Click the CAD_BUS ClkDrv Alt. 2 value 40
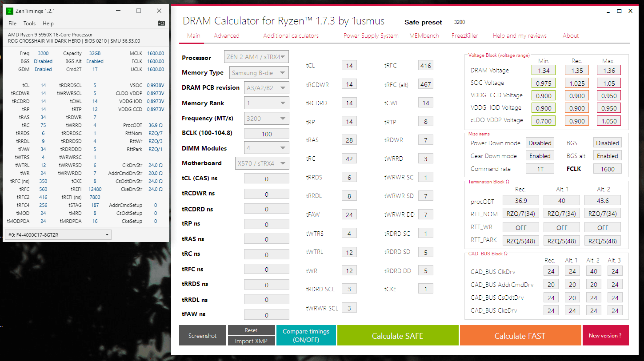This screenshot has height=361, width=644. coord(594,271)
